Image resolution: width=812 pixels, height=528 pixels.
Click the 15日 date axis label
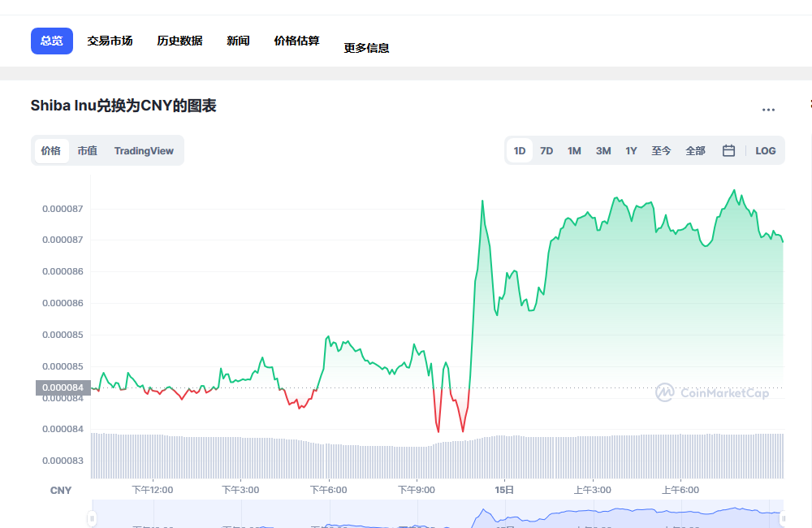click(504, 490)
